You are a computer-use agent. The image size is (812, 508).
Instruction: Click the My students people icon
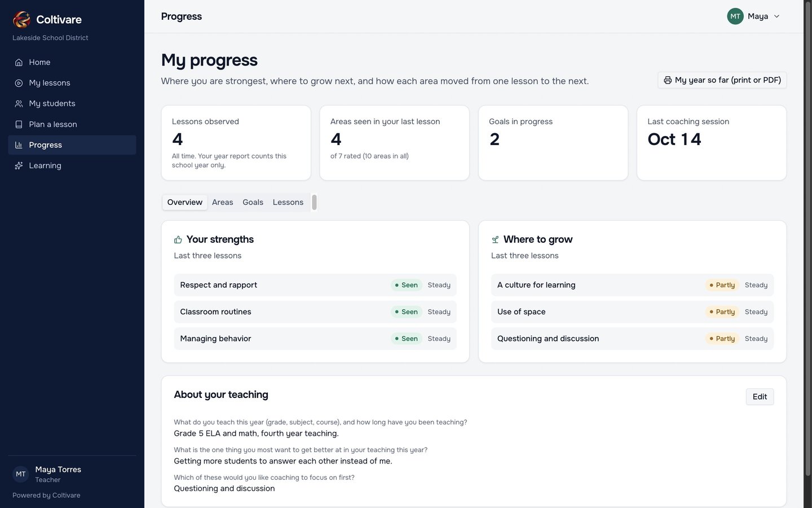pos(19,104)
